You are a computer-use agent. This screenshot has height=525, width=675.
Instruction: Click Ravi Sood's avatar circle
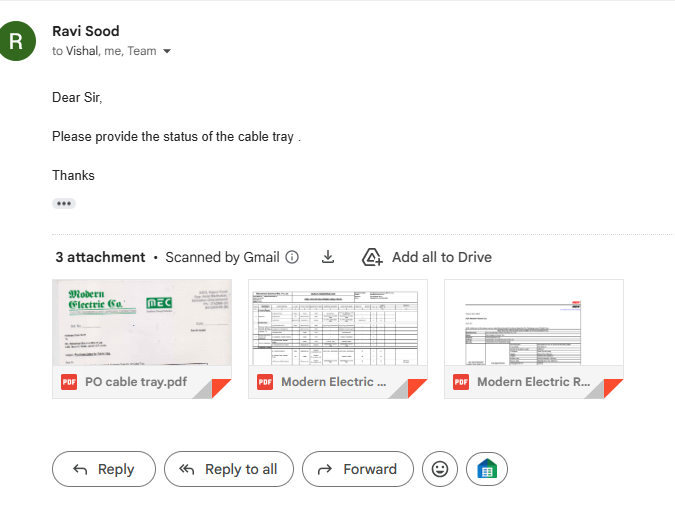[x=17, y=41]
